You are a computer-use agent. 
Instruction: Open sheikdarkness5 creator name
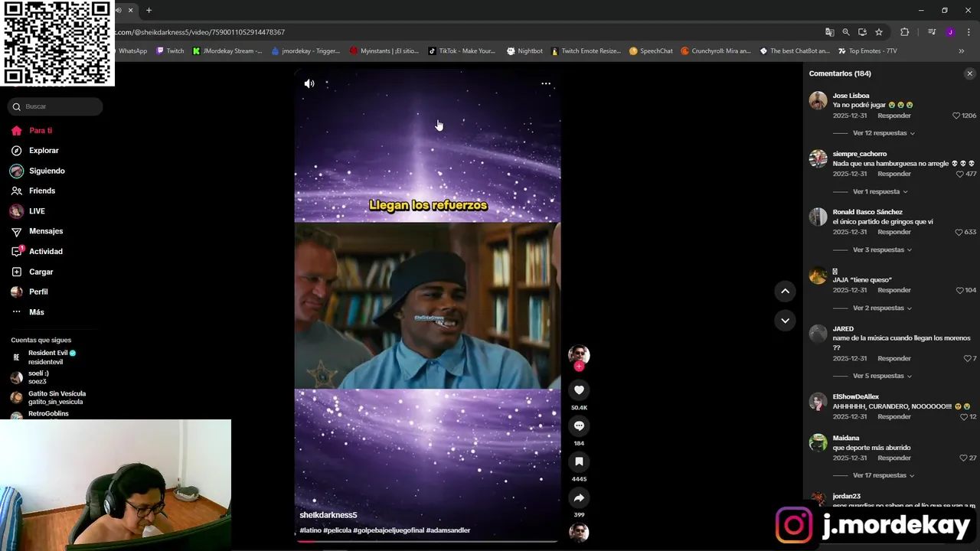pos(328,515)
